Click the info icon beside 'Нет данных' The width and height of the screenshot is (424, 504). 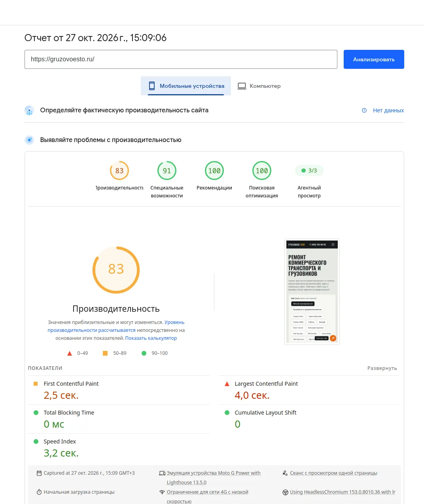364,110
